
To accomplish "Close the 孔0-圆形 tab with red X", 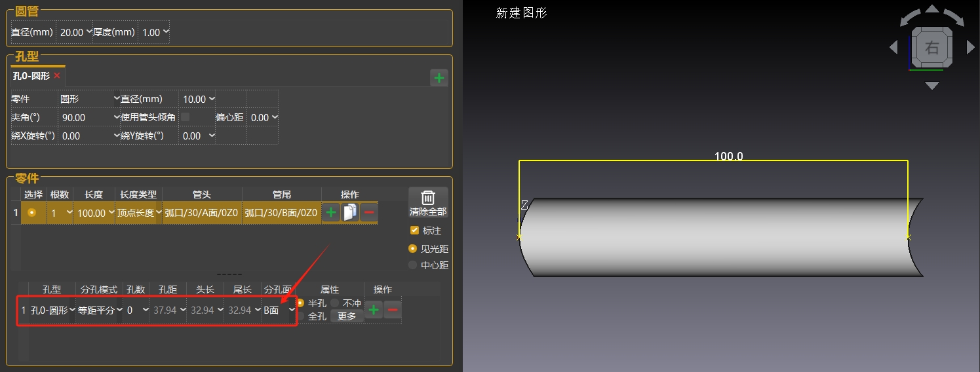I will (57, 76).
